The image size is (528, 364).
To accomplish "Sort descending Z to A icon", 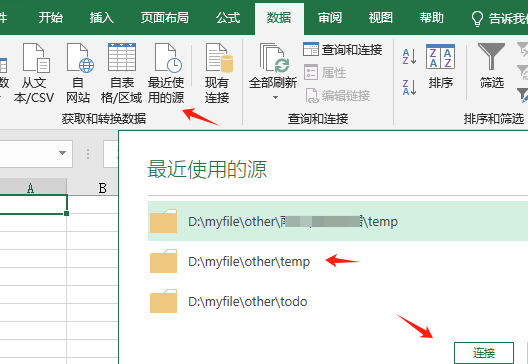I will [409, 87].
